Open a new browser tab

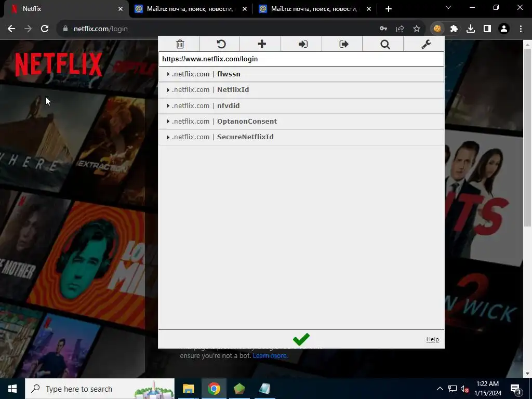[389, 9]
